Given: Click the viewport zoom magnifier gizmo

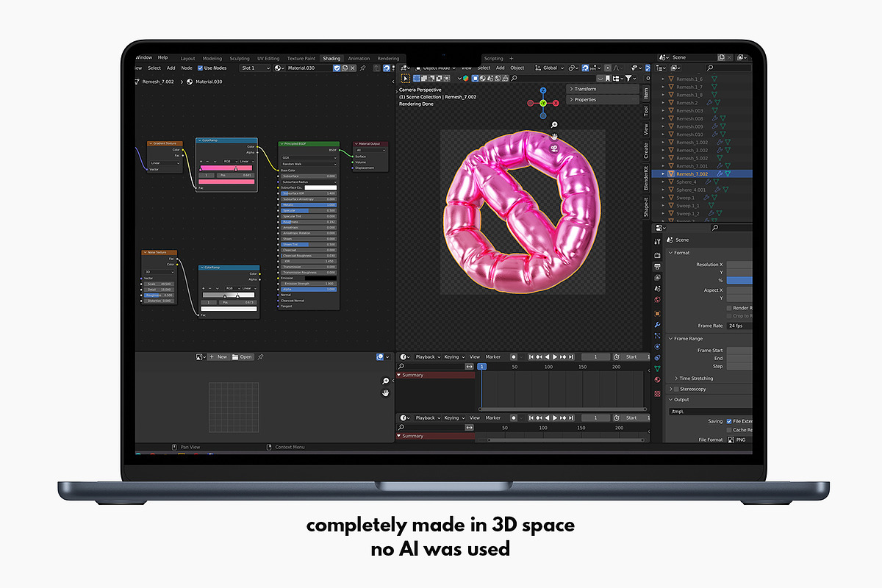Looking at the screenshot, I should 553,125.
